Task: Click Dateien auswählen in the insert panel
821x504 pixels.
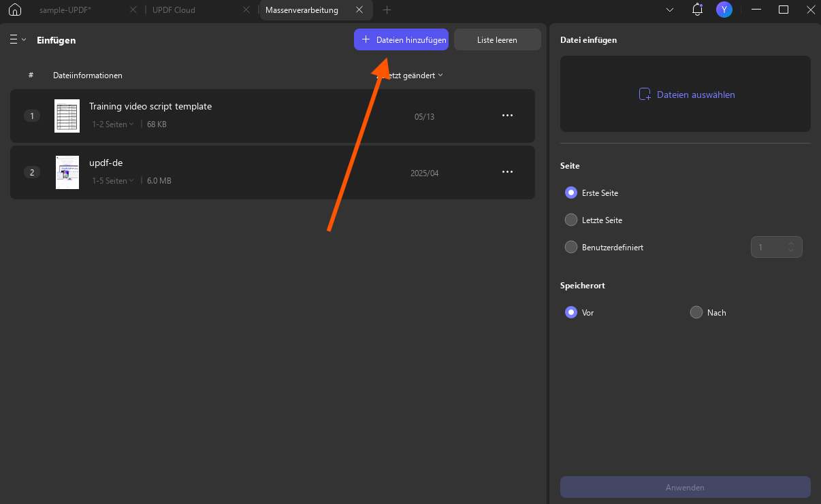Action: point(686,95)
